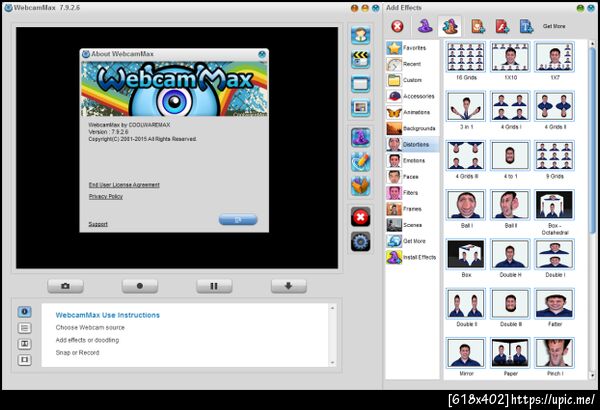Screen dimensions: 600x410
Task: Select the Distortions effects category
Action: point(412,144)
